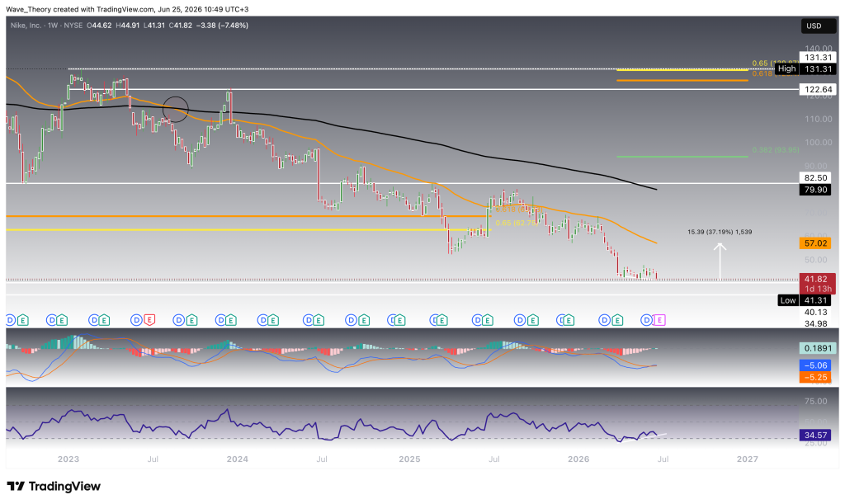Click the magenta upcoming earnings E marker
The width and height of the screenshot is (845, 504).
point(659,320)
